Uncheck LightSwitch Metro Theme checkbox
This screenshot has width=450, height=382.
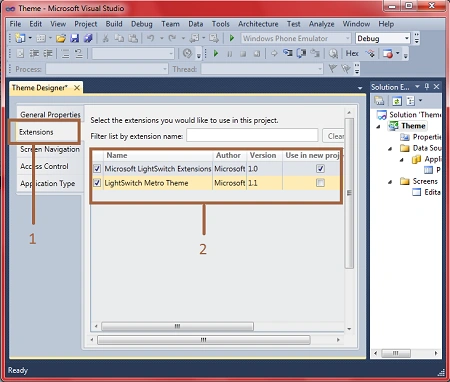[x=97, y=183]
